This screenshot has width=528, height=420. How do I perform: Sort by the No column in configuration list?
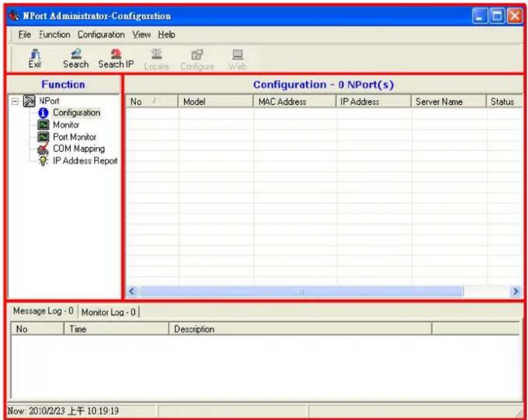coord(152,102)
